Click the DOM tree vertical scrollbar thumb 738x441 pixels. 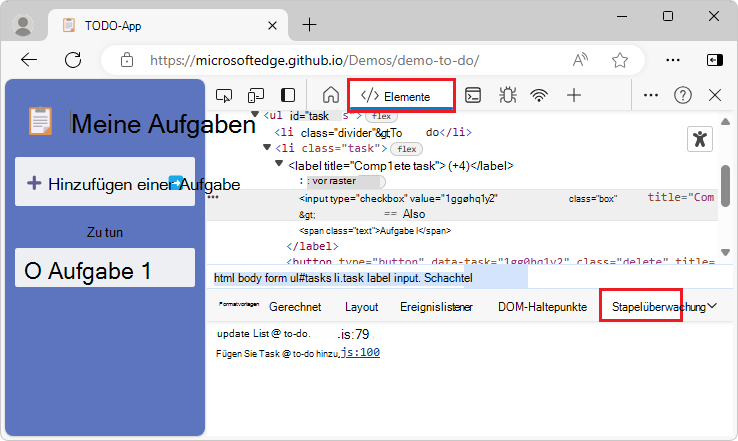click(725, 186)
